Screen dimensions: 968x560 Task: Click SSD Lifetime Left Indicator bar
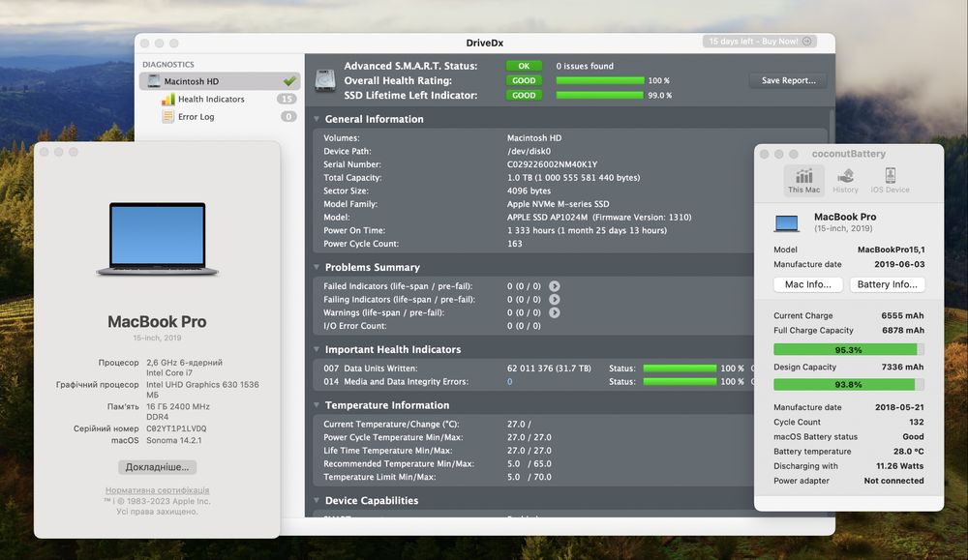(x=600, y=95)
